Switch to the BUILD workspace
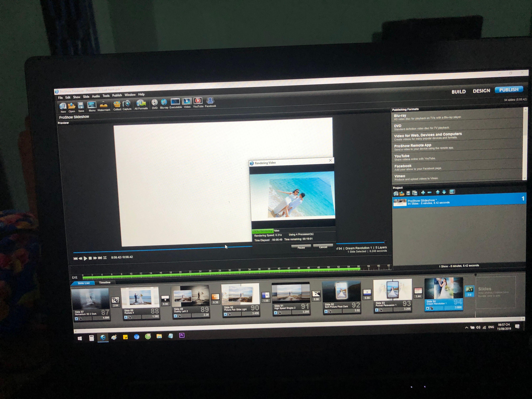The image size is (532, 399). pyautogui.click(x=458, y=92)
